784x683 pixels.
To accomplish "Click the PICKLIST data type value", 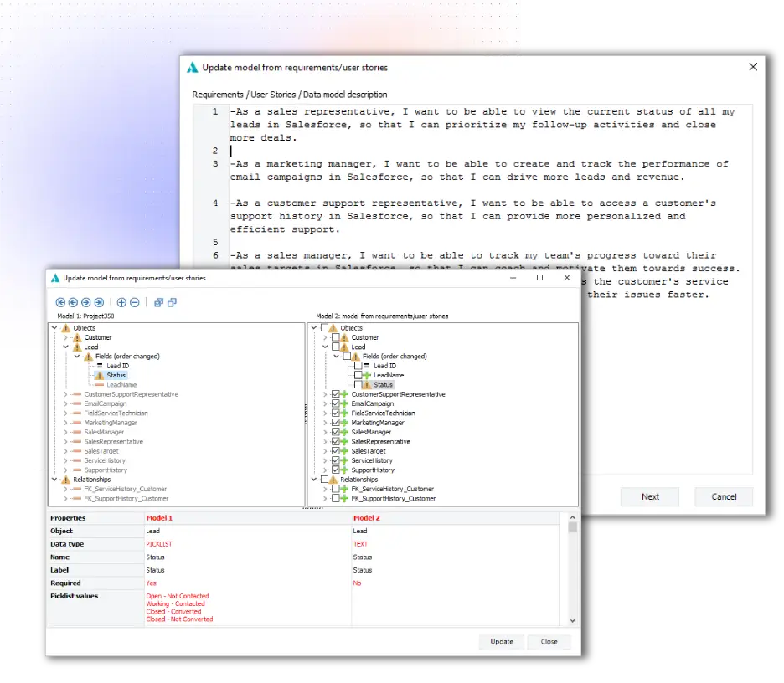I will point(159,544).
